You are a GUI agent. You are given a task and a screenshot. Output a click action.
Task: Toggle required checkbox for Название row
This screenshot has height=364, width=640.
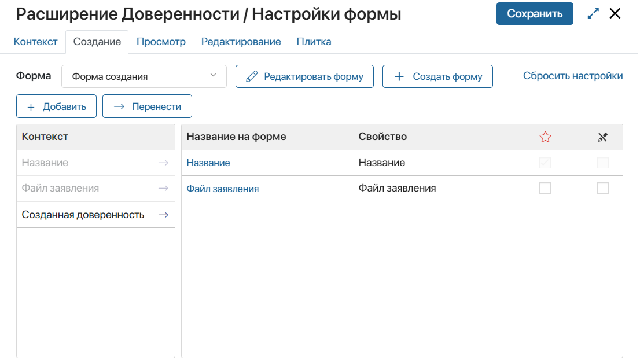(545, 163)
